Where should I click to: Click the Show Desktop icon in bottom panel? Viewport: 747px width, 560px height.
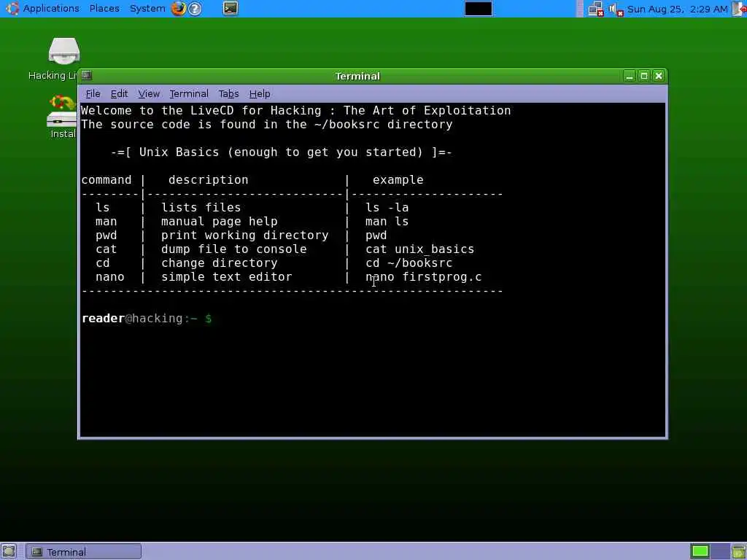[9, 551]
